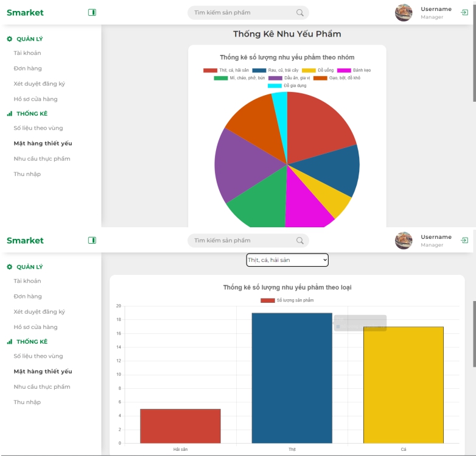Click THỐNG KÊ bar-chart icon on pie chart screen
The width and height of the screenshot is (476, 457).
pos(9,114)
